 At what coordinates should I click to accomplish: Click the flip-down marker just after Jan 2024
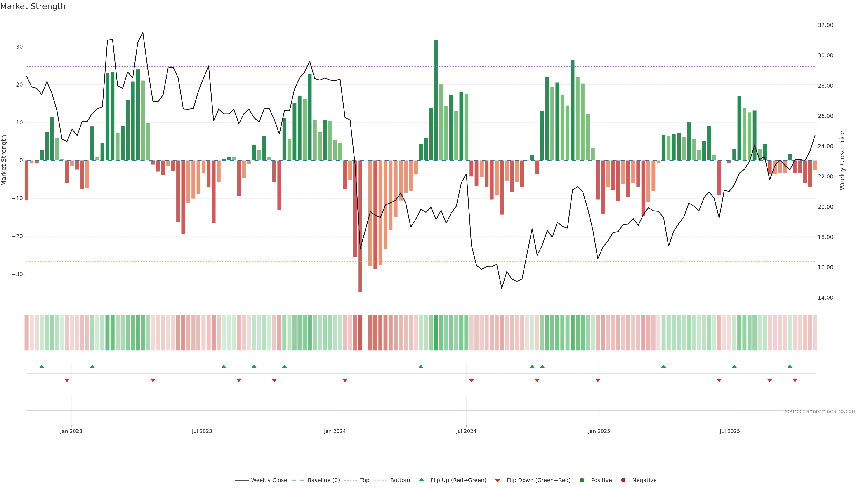[x=345, y=380]
